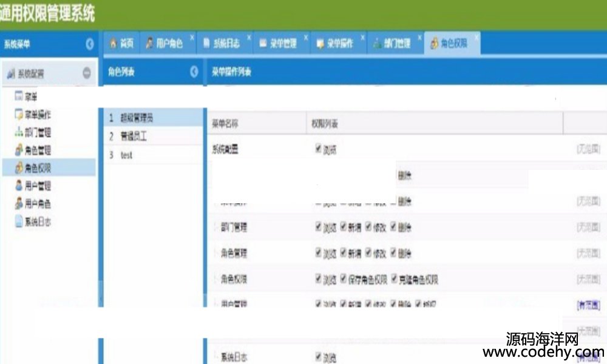Open 用户角色 in the sidebar
This screenshot has width=607, height=364.
coord(33,203)
